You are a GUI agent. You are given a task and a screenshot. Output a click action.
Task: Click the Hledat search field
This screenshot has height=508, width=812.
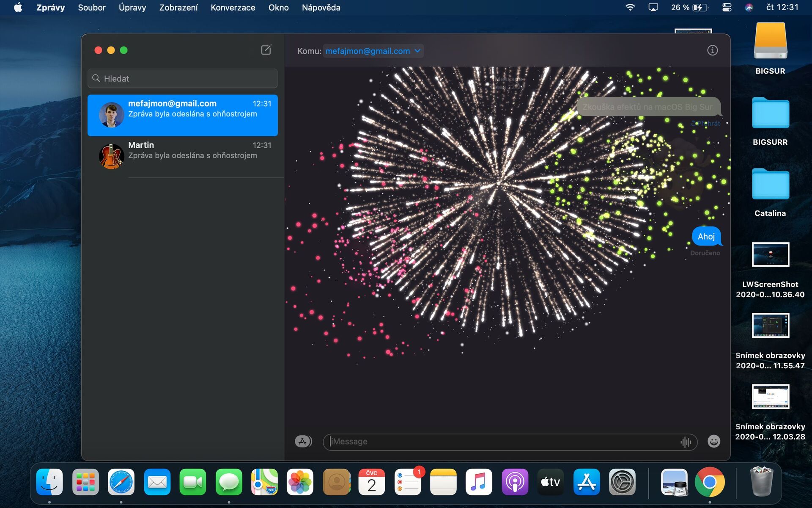tap(183, 78)
